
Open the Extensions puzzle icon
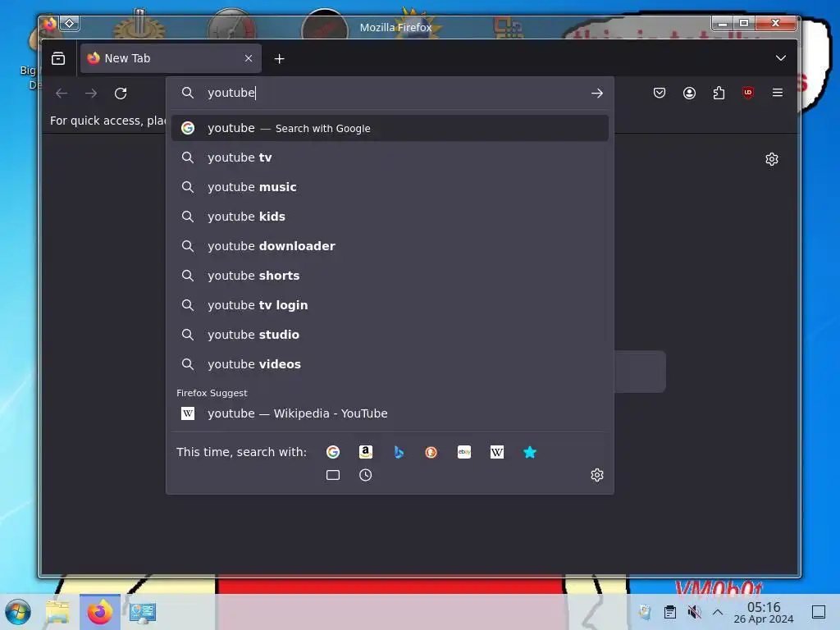(719, 93)
